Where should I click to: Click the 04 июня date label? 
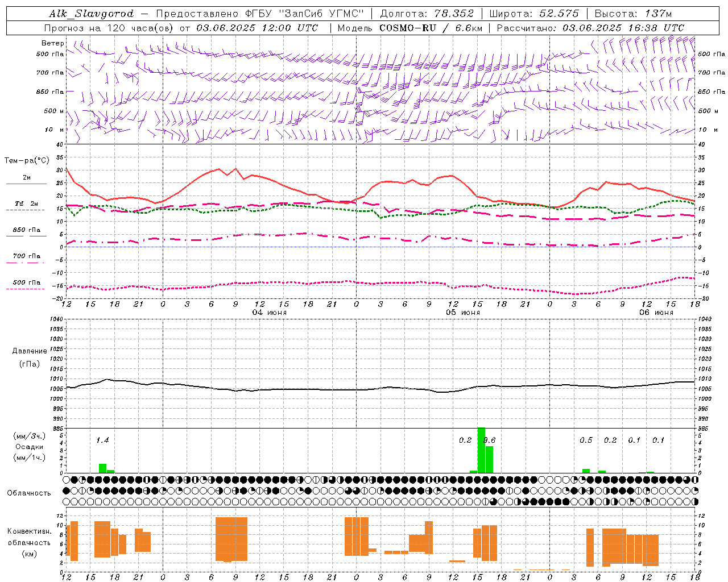point(270,313)
